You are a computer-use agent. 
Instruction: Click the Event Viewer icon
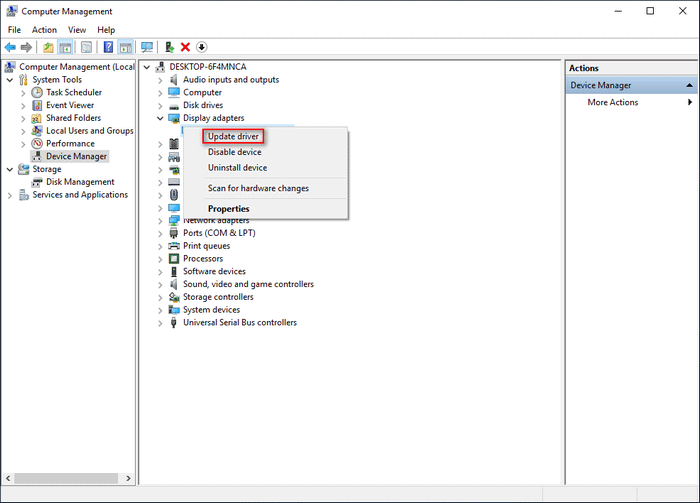37,105
